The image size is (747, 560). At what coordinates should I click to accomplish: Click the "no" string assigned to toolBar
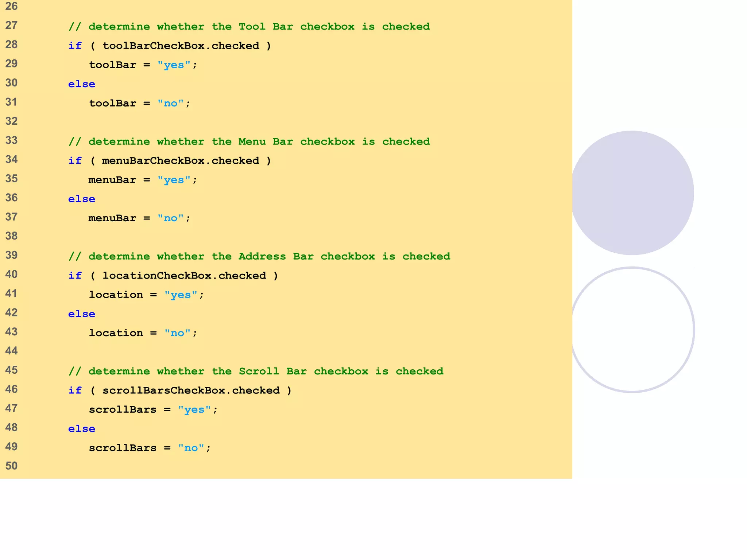pyautogui.click(x=170, y=104)
